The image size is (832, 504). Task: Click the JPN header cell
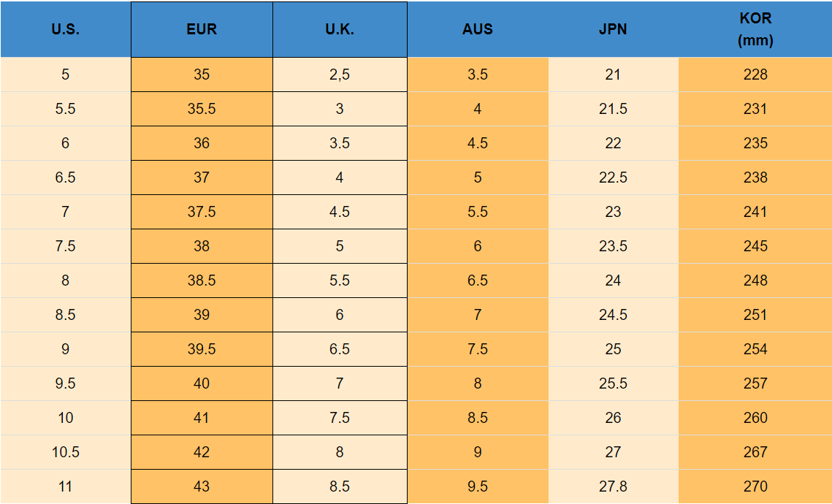point(613,30)
